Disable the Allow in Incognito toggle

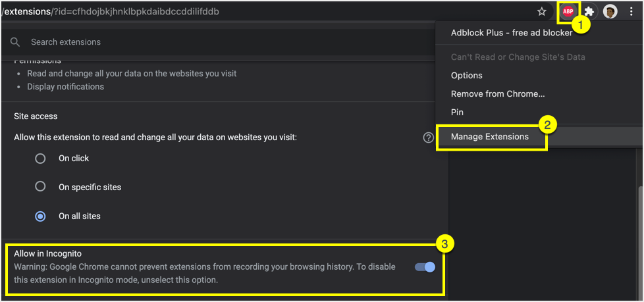tap(425, 267)
